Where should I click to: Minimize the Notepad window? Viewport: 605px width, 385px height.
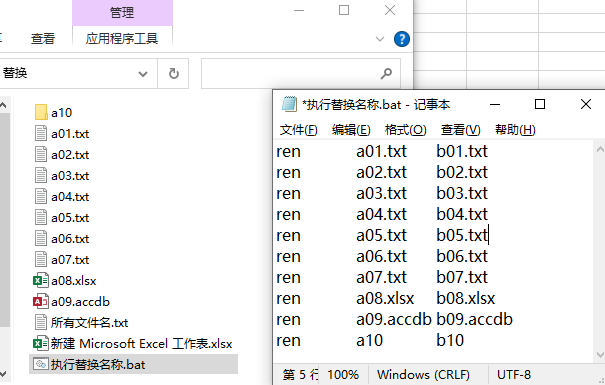[x=495, y=104]
